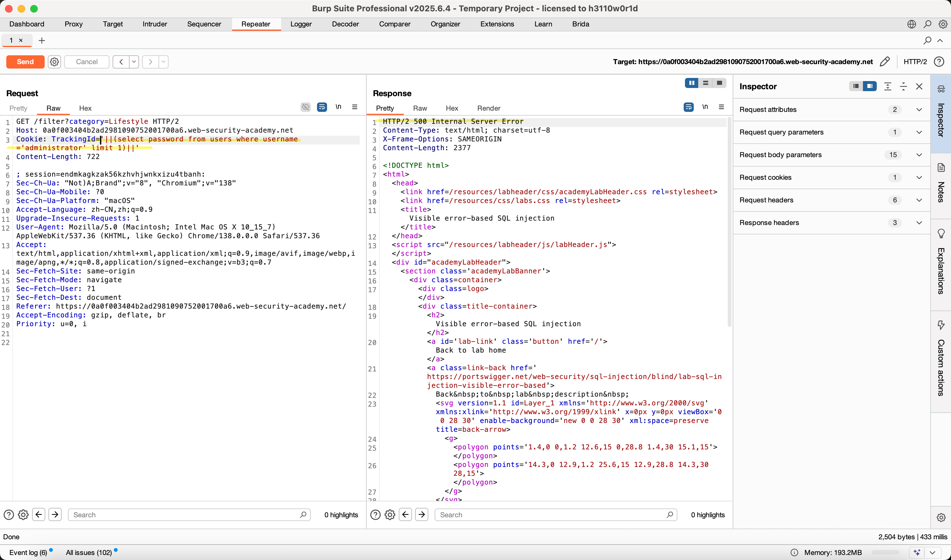
Task: Select side-by-side layout button
Action: pyautogui.click(x=692, y=83)
